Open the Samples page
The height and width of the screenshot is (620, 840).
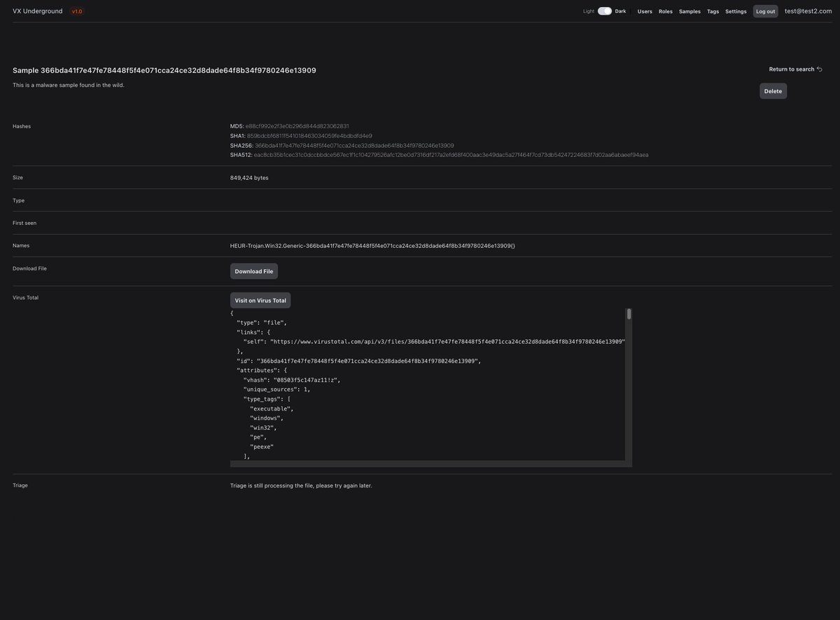click(x=689, y=11)
